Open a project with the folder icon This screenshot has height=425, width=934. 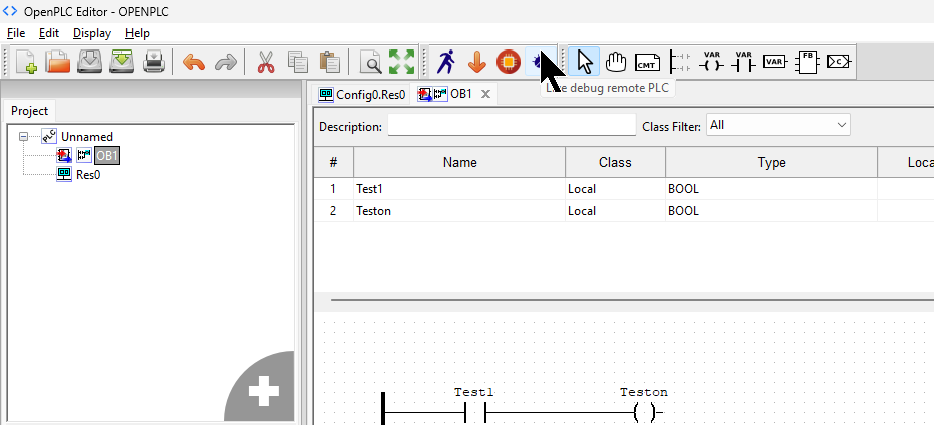[x=58, y=62]
